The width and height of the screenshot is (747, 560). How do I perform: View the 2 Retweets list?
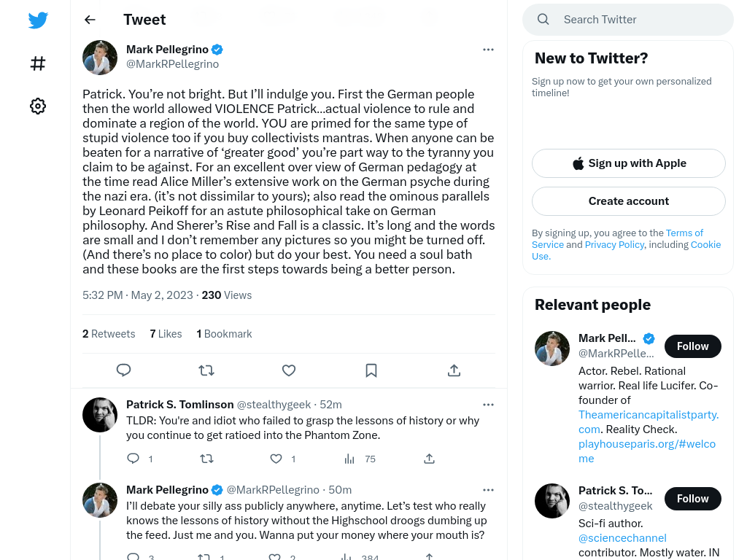coord(109,334)
